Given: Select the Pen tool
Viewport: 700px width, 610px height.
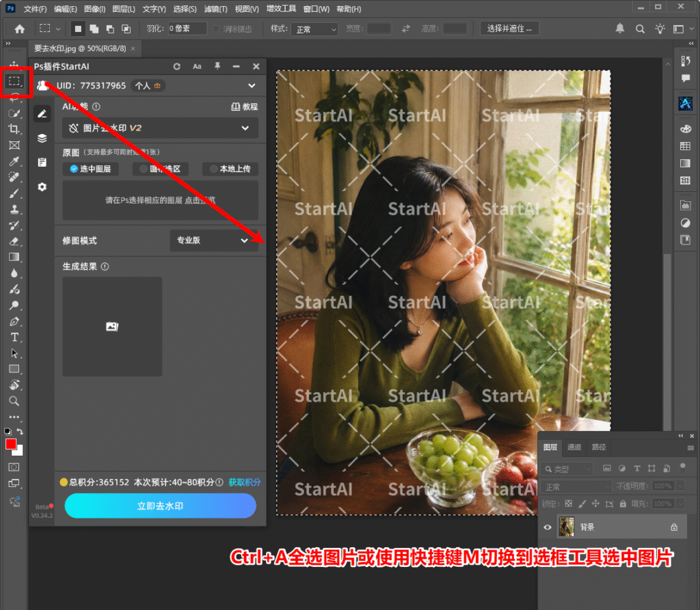Looking at the screenshot, I should pos(14,321).
